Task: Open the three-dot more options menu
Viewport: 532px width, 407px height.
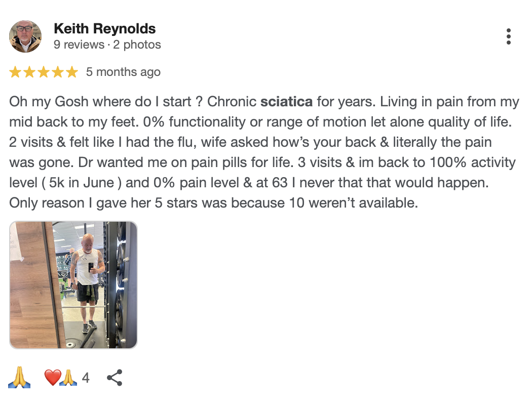Action: tap(508, 36)
